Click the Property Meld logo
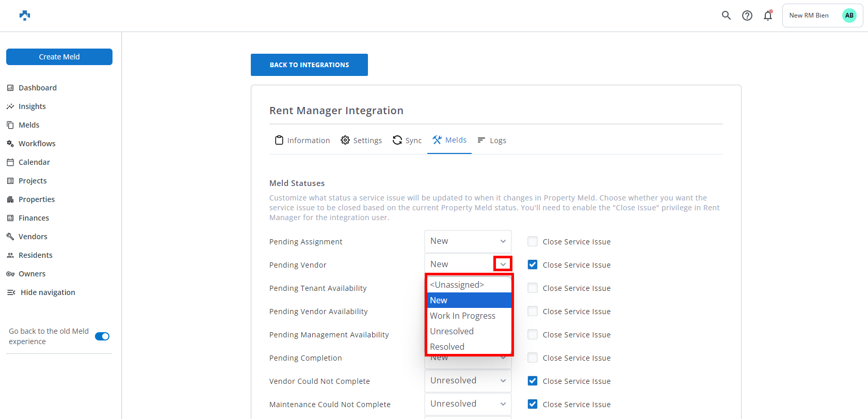This screenshot has height=419, width=868. pos(25,15)
